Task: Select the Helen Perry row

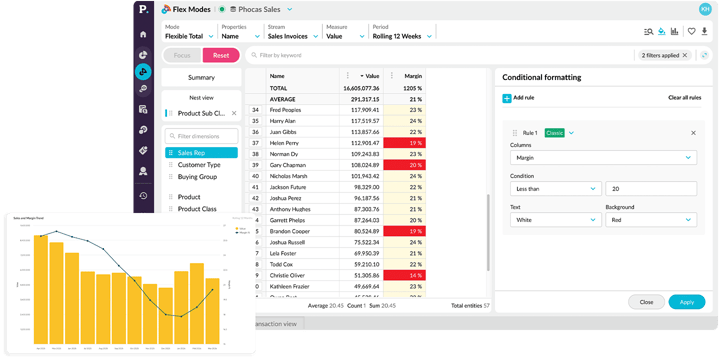Action: click(x=336, y=143)
